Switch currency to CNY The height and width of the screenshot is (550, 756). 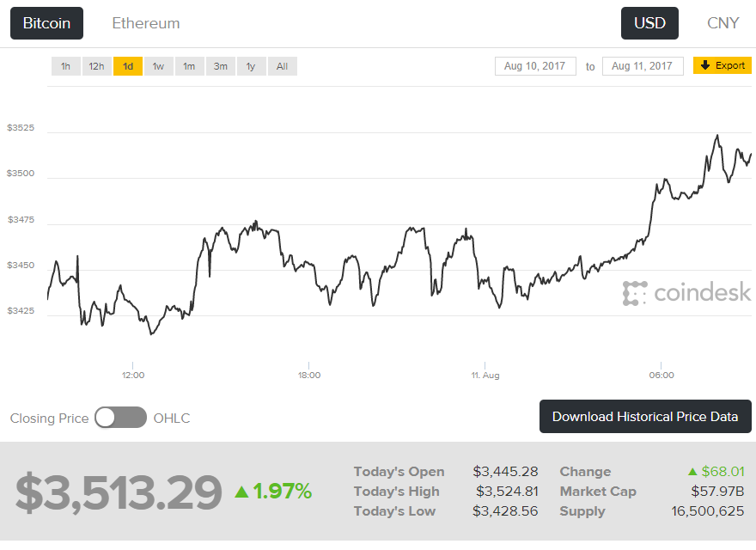pyautogui.click(x=722, y=23)
